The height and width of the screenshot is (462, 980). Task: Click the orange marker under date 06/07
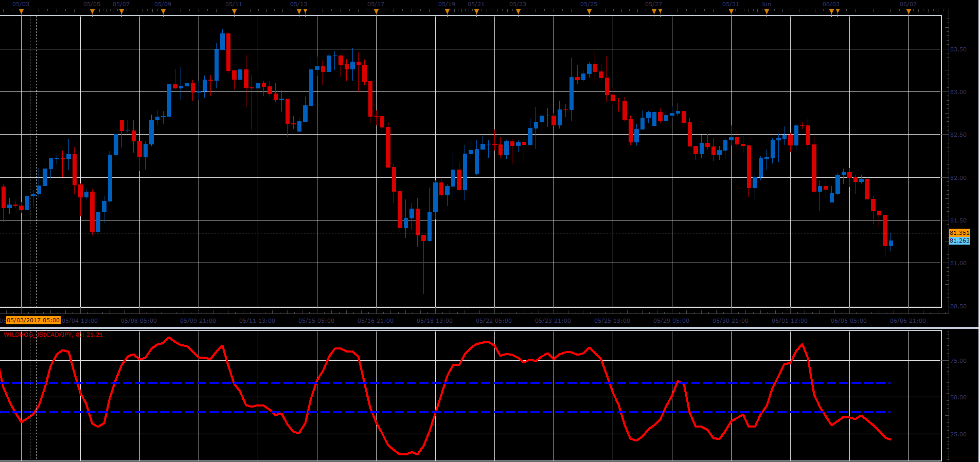click(x=908, y=12)
